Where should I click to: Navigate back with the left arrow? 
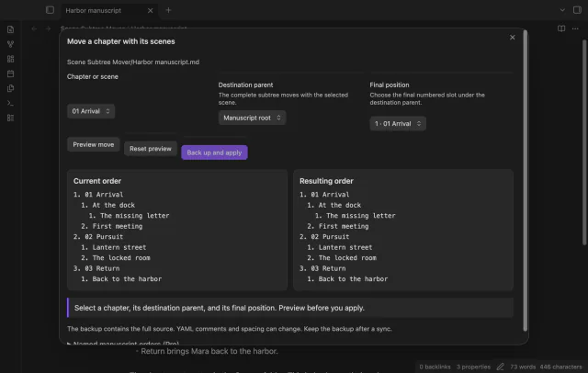[34, 28]
